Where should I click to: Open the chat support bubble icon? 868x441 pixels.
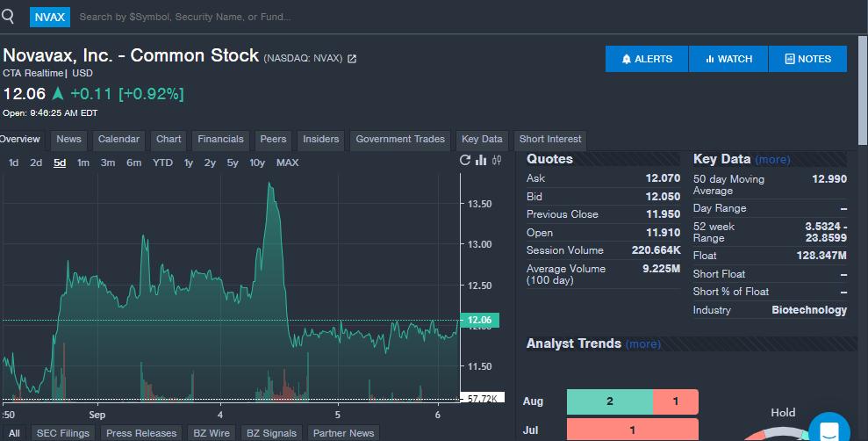coord(829,428)
